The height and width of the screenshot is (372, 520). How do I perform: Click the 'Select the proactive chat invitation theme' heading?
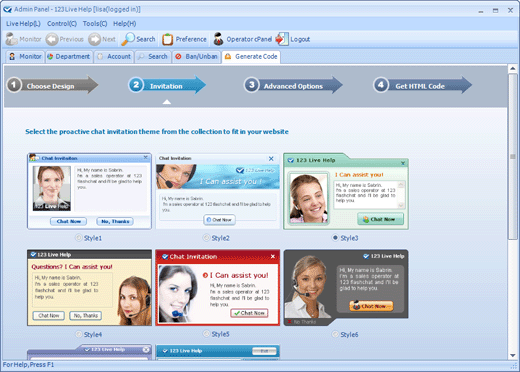coord(157,132)
